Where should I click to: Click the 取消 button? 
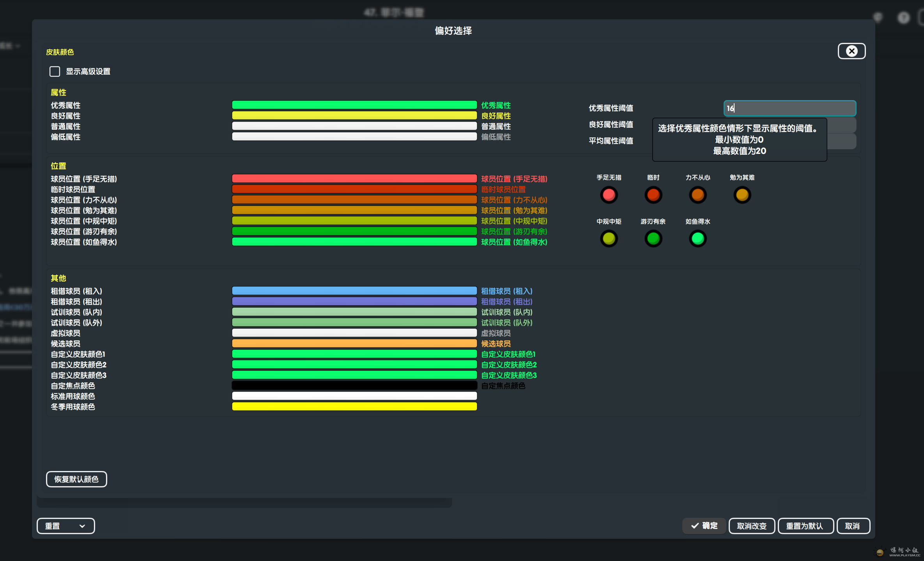point(853,526)
